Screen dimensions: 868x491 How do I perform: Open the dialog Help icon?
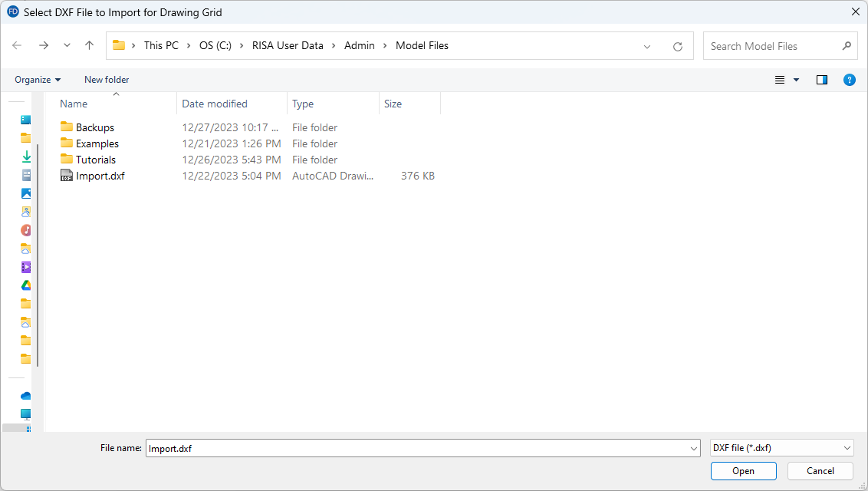[x=849, y=80]
